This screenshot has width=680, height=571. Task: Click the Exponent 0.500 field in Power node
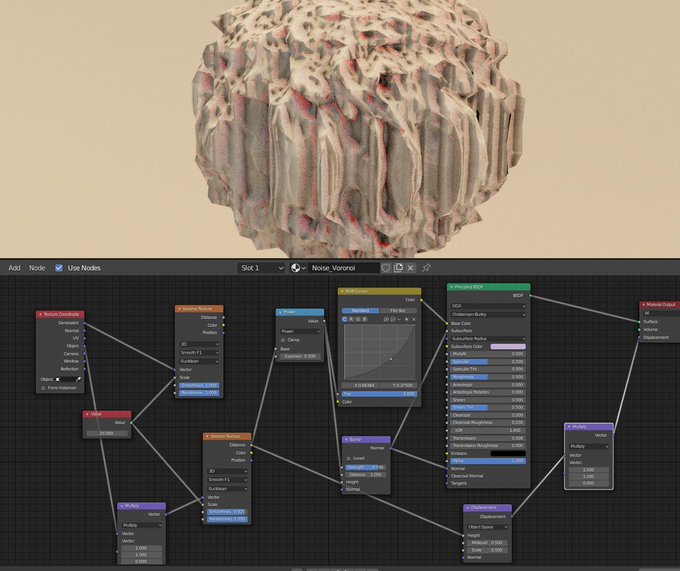(300, 356)
